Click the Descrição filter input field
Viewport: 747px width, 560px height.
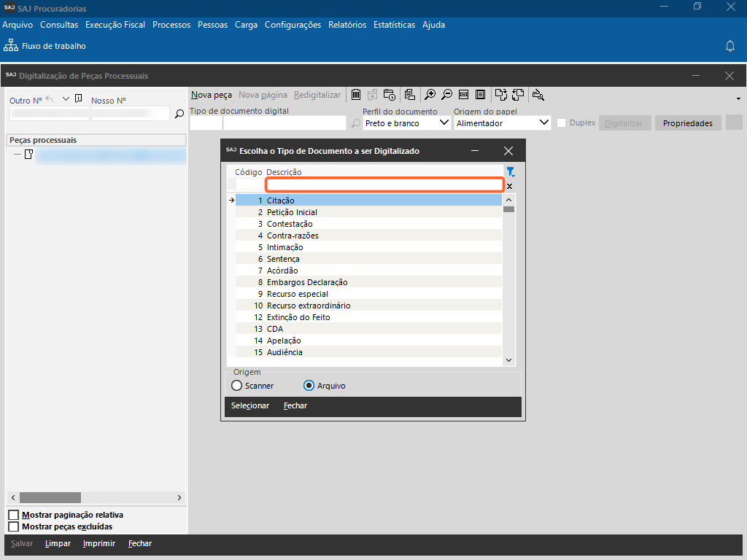pos(384,185)
